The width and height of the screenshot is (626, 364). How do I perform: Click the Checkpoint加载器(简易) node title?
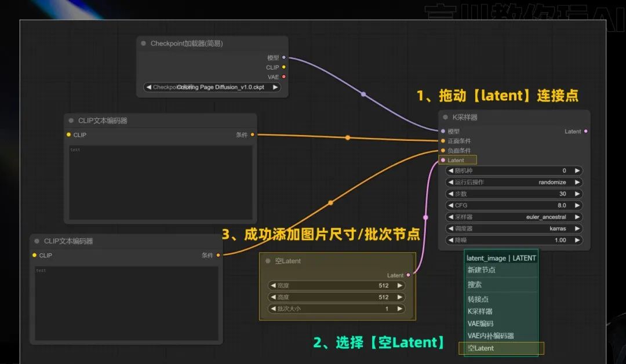(187, 43)
